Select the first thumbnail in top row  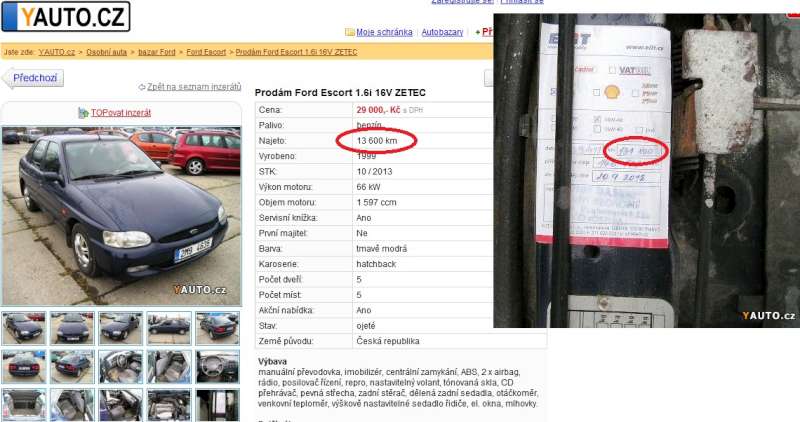point(23,328)
